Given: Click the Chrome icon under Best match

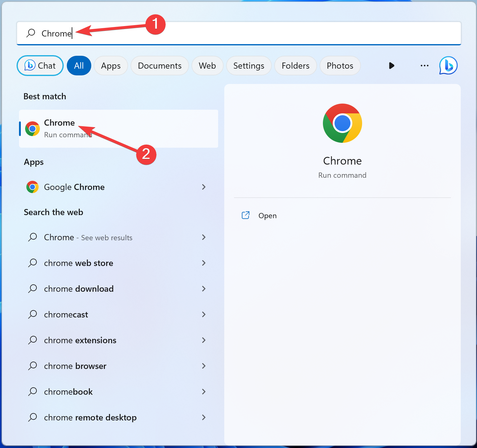Looking at the screenshot, I should coord(32,129).
